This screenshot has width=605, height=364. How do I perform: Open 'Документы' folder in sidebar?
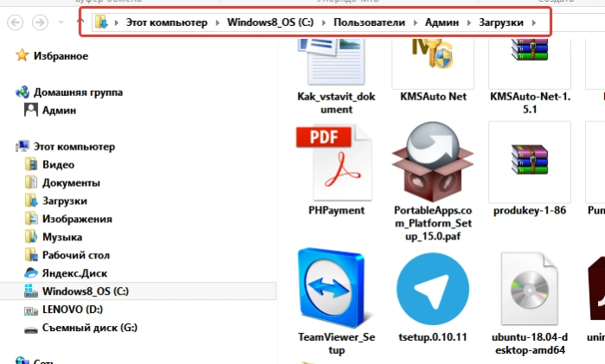pyautogui.click(x=71, y=182)
